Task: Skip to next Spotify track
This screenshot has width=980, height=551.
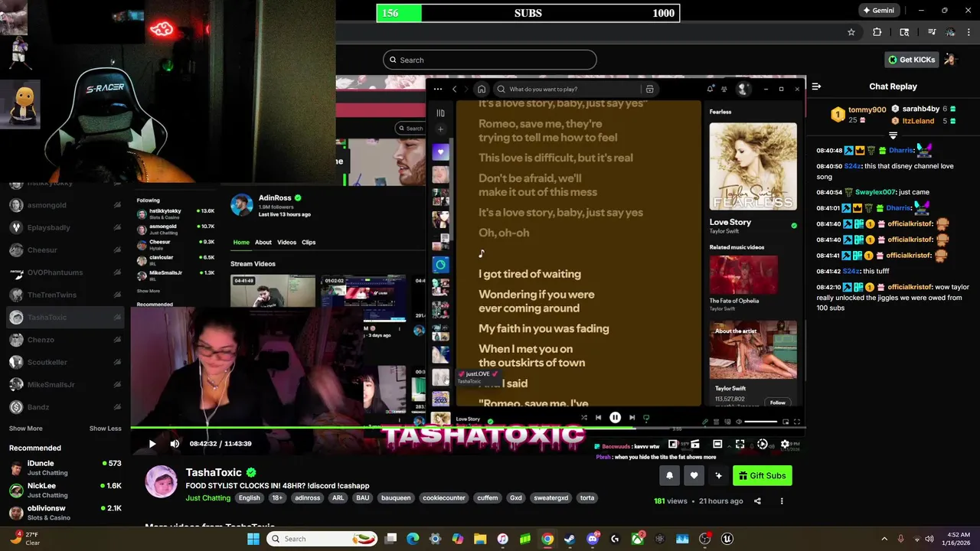Action: click(632, 418)
